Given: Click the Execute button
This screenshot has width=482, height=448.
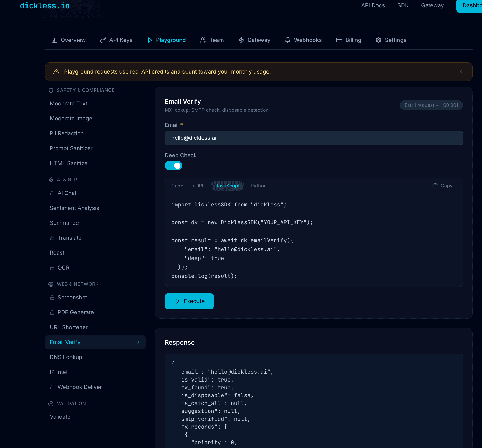Looking at the screenshot, I should click(189, 301).
